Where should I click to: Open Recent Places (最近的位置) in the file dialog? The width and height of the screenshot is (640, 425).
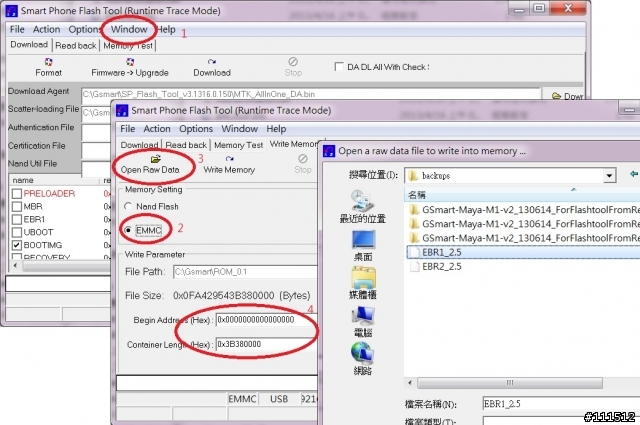(362, 207)
